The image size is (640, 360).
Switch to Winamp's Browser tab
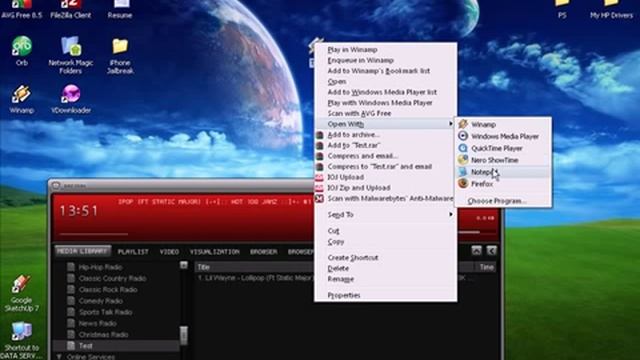point(264,252)
